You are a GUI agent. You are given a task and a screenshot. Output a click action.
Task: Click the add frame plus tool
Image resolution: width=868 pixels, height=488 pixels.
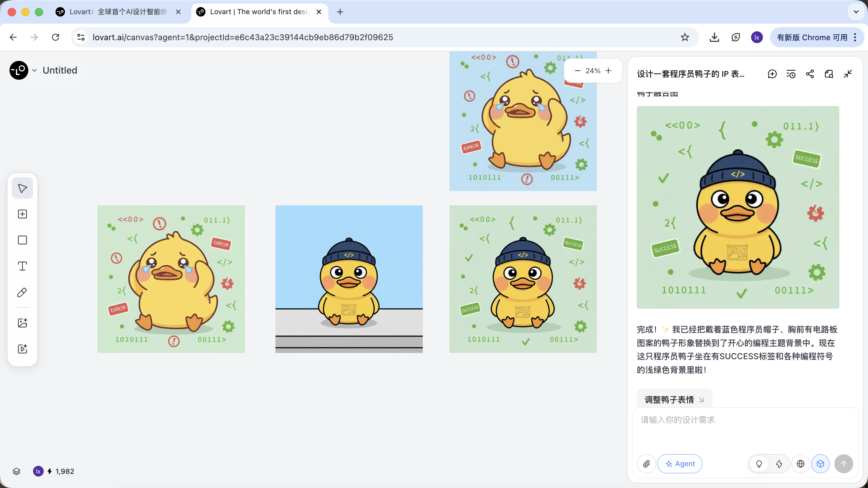point(22,214)
